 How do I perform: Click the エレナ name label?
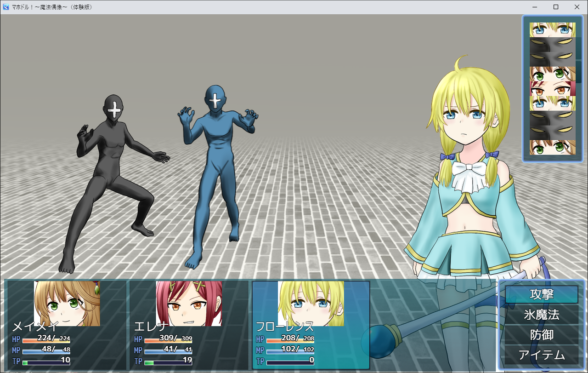(151, 327)
